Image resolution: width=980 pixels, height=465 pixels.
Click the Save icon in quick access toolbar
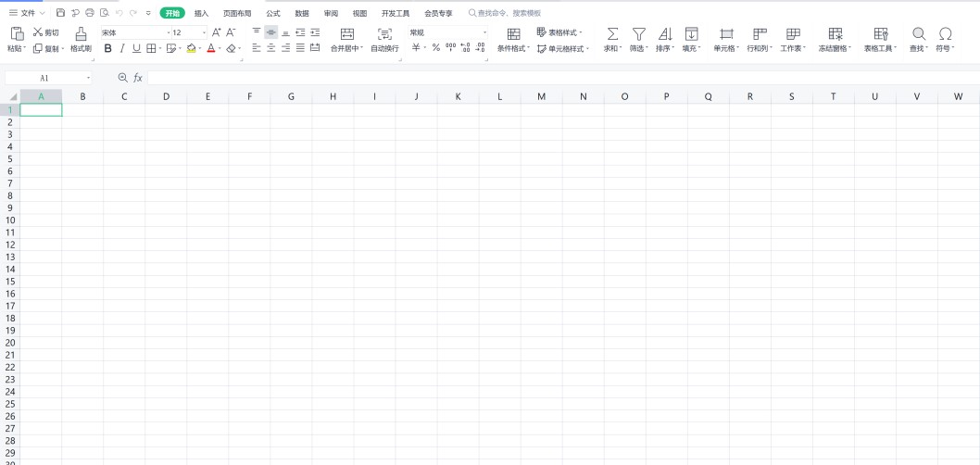coord(60,12)
